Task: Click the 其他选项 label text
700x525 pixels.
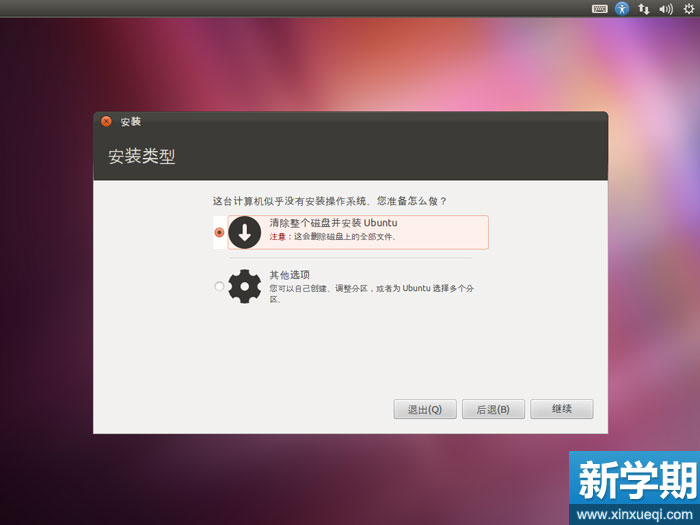Action: click(289, 275)
